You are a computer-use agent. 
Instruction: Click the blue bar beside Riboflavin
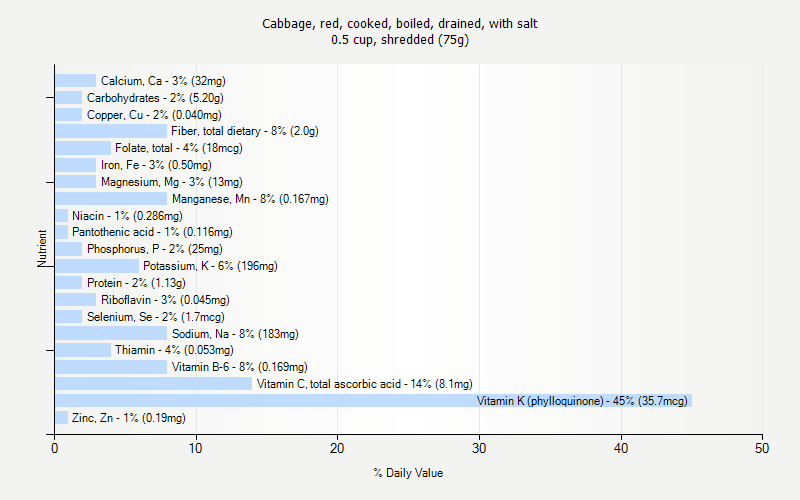click(76, 299)
